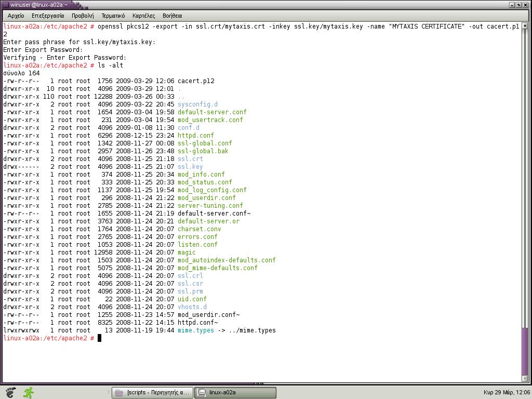532x399 pixels.
Task: Click the ssl.csr directory name
Action: (190, 284)
